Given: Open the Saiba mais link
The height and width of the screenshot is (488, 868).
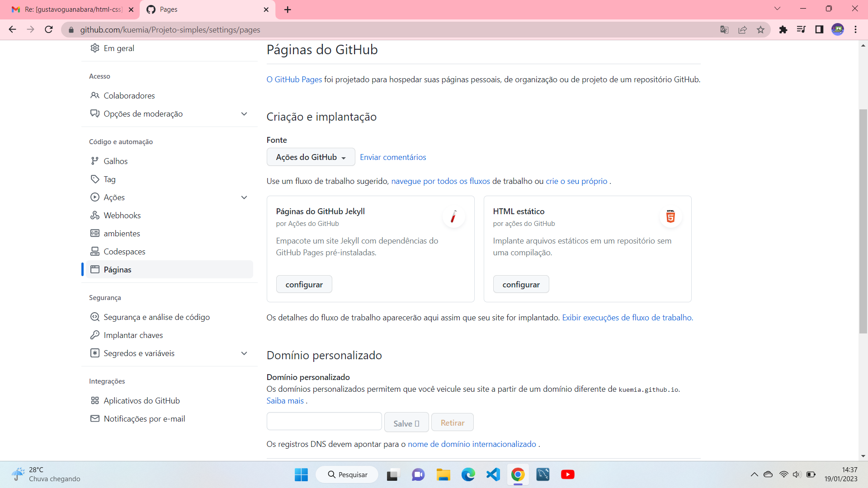Looking at the screenshot, I should (x=284, y=400).
